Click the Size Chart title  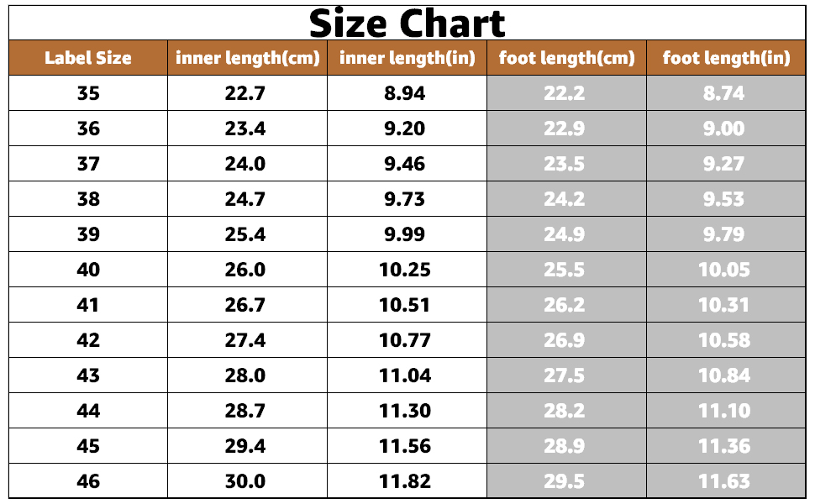pyautogui.click(x=407, y=23)
